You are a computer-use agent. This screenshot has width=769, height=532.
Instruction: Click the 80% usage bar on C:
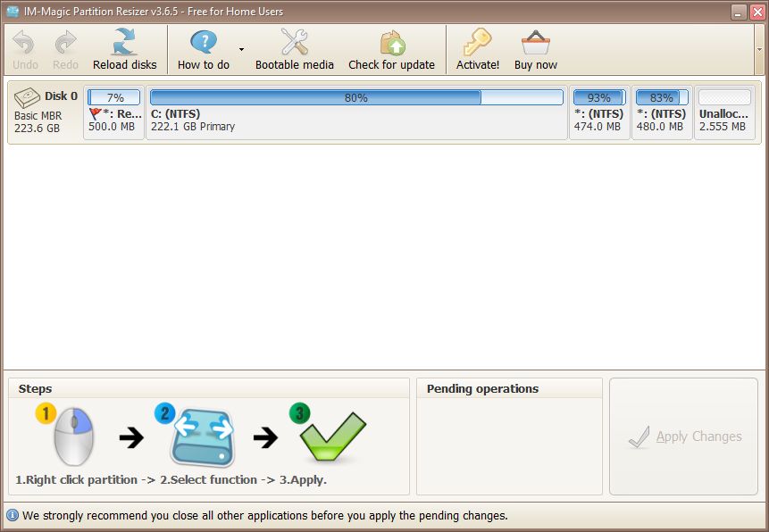(357, 96)
